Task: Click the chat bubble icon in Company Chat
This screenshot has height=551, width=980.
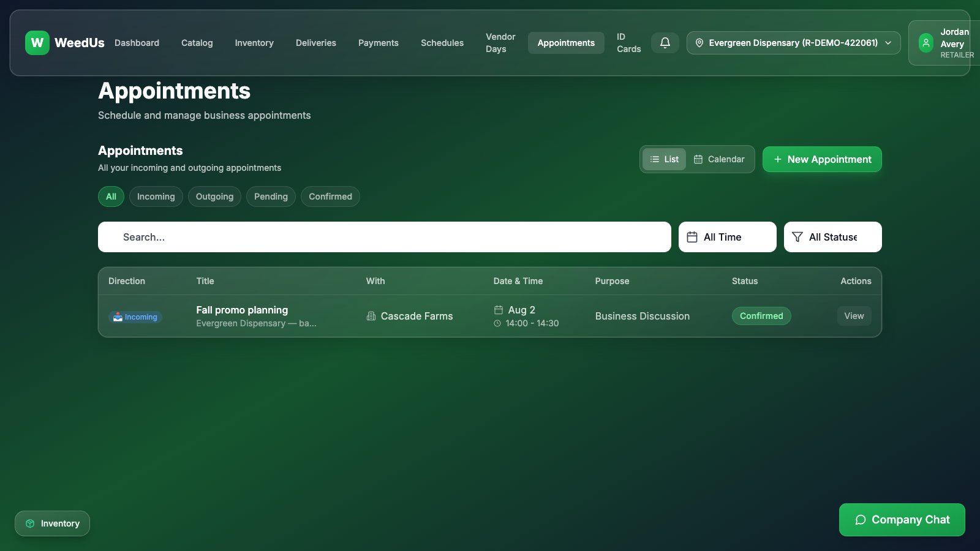Action: pyautogui.click(x=861, y=520)
